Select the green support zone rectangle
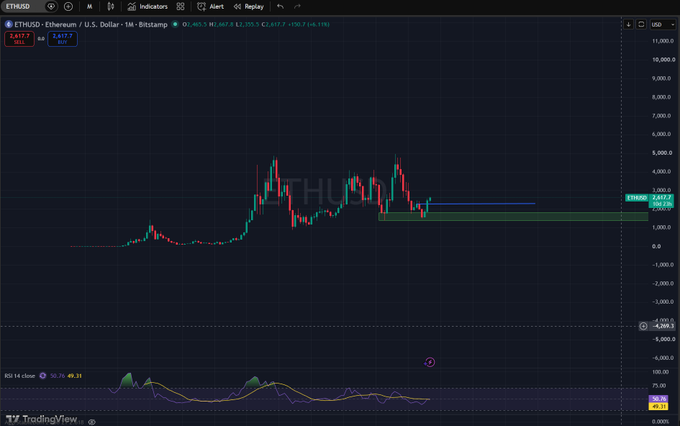 click(513, 216)
